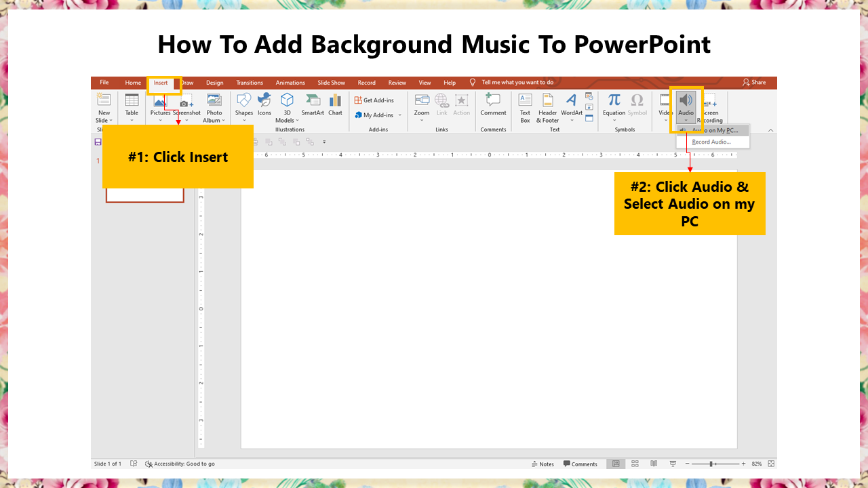Click the Date & Time icon in Text group
Screen dimensions: 868x488
589,96
